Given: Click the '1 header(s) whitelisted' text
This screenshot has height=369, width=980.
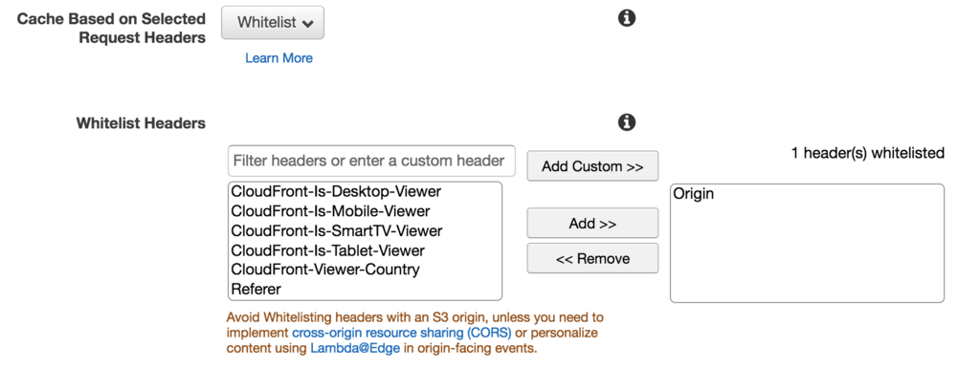Looking at the screenshot, I should [x=867, y=153].
